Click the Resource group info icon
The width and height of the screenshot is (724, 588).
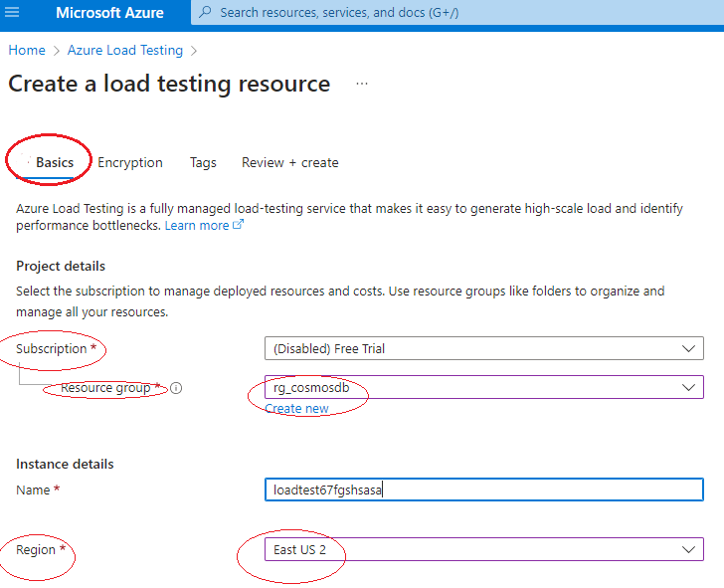[176, 388]
